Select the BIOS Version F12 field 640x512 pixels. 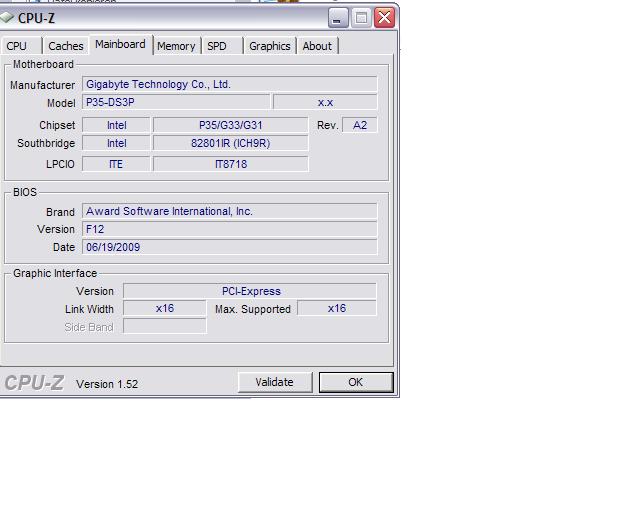[x=229, y=229]
